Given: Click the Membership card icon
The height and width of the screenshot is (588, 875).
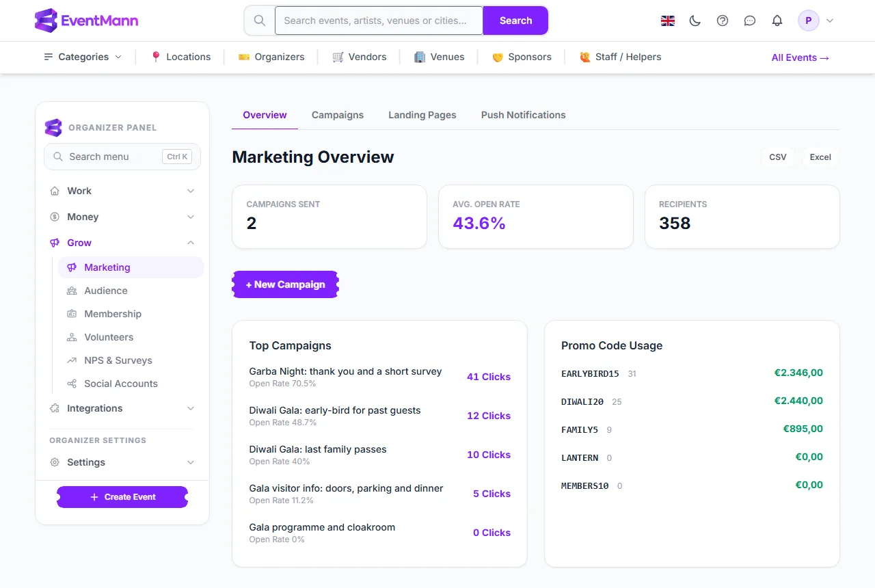Looking at the screenshot, I should 72,314.
